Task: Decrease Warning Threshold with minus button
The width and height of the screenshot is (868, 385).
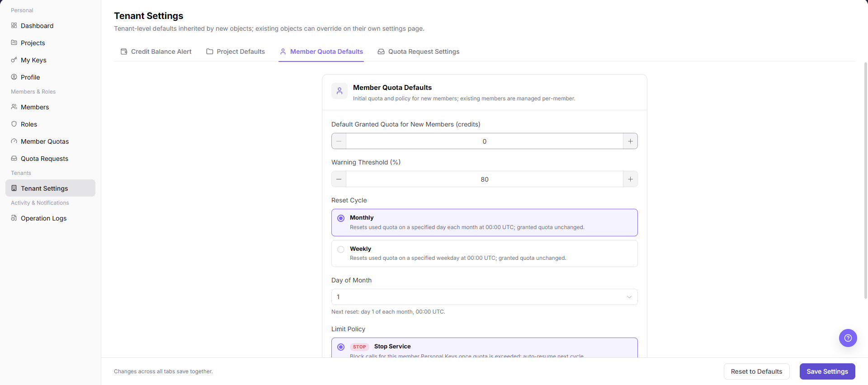Action: [x=339, y=179]
